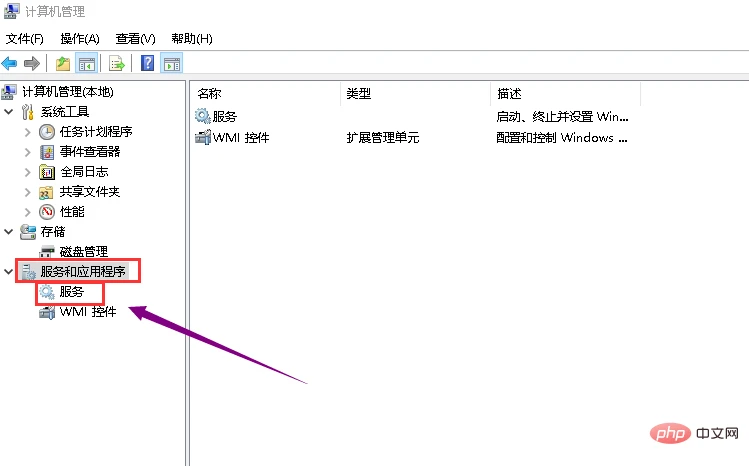
Task: Click the Forward arrow toolbar icon
Action: tap(32, 64)
